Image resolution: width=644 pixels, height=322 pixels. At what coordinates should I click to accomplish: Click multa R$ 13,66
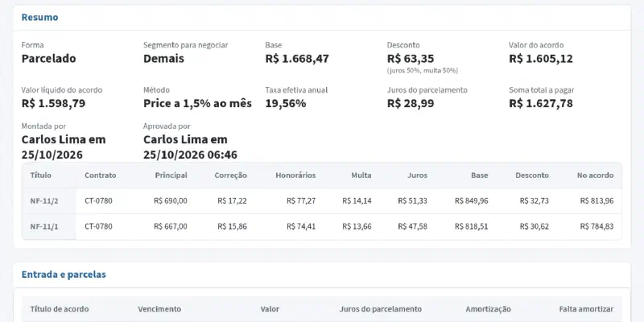coord(357,227)
